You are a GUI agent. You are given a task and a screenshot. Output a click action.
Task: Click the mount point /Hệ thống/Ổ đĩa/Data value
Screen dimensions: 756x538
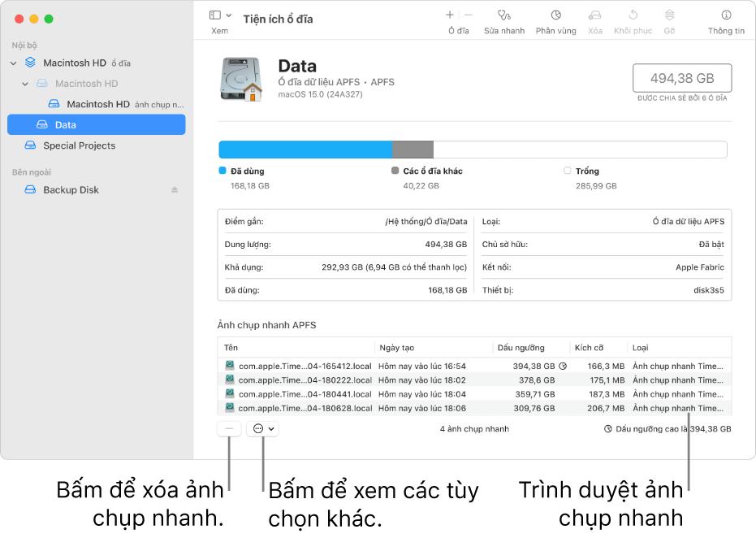pos(426,222)
